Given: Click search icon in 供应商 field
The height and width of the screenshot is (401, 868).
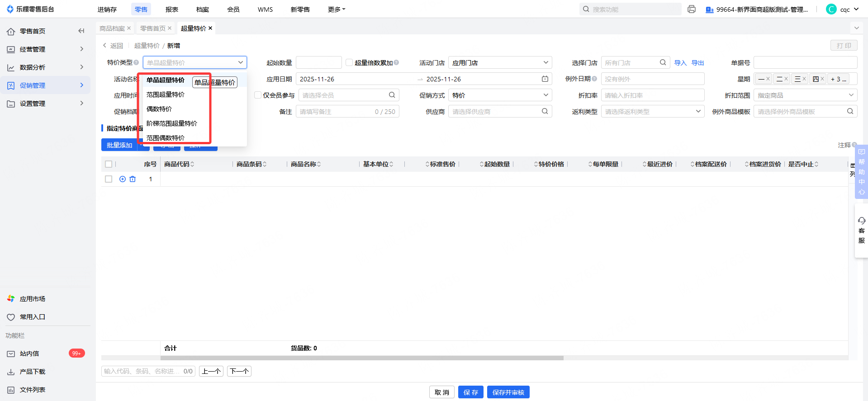Looking at the screenshot, I should [x=545, y=112].
